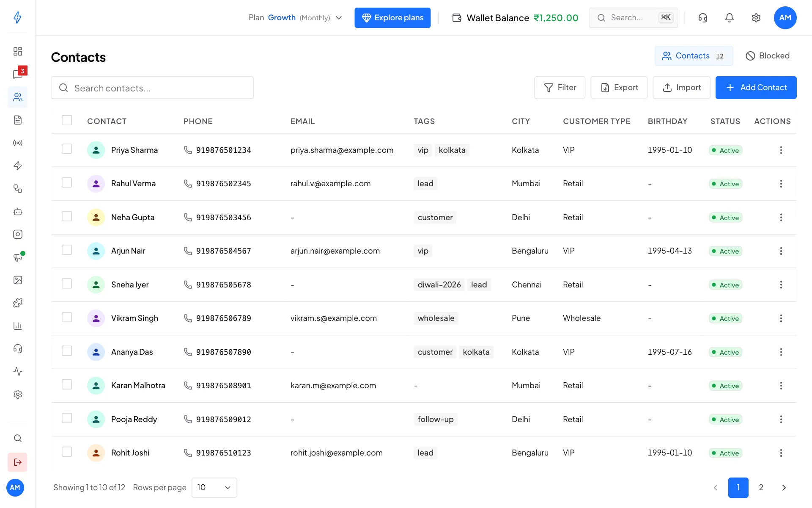Open the puzzle integrations sidebar icon

click(17, 303)
